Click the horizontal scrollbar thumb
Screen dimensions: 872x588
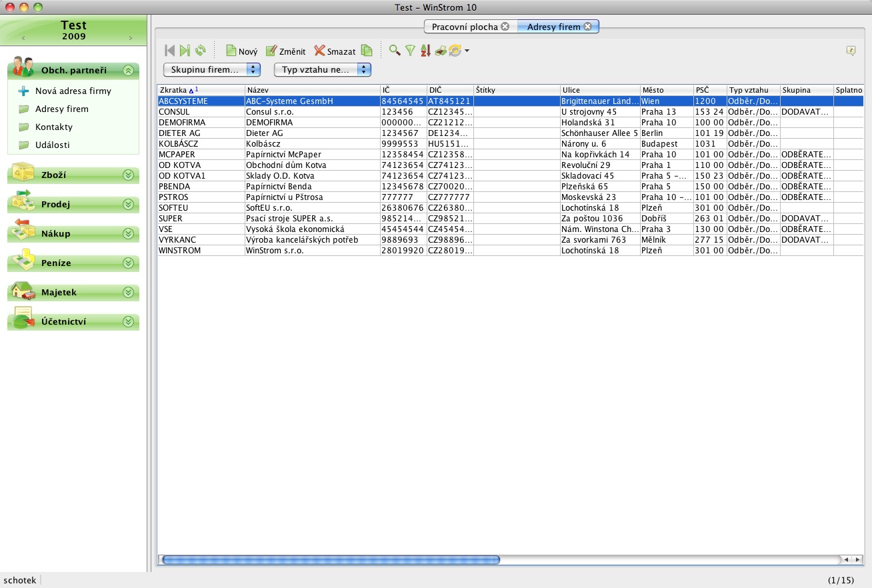331,560
